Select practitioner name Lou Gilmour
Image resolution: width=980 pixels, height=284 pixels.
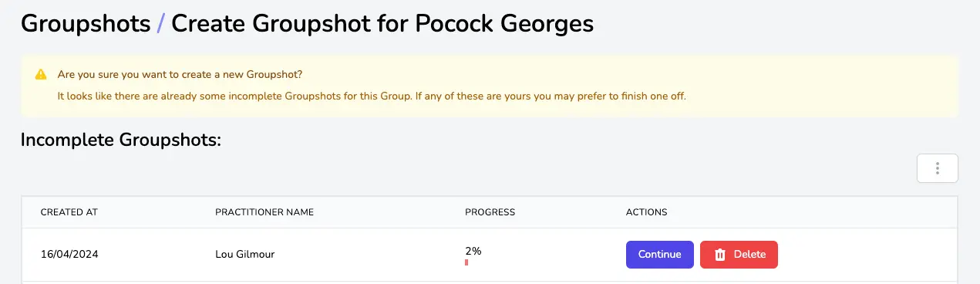point(244,255)
